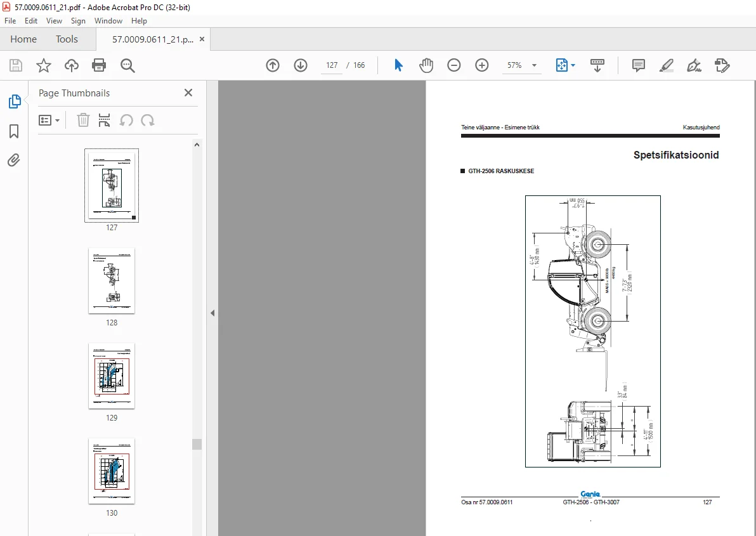Select the arrow Selection tool
The image size is (756, 536).
click(398, 65)
